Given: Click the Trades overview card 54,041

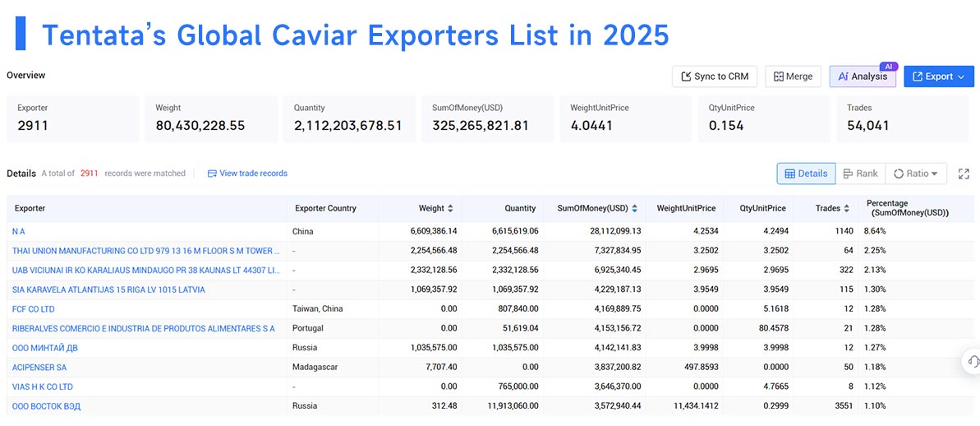Looking at the screenshot, I should point(903,118).
